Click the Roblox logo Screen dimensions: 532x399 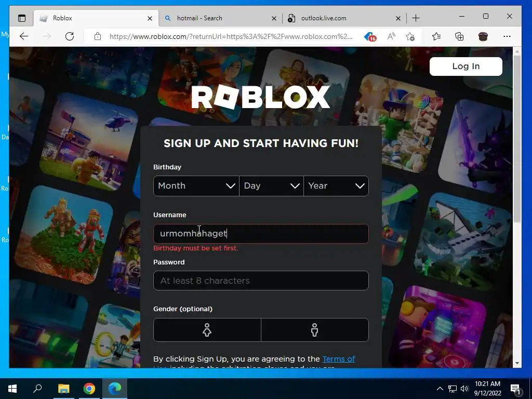click(x=261, y=97)
